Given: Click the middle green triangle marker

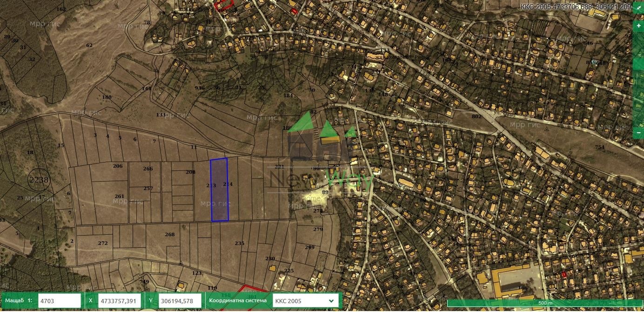Looking at the screenshot, I should click(x=327, y=129).
